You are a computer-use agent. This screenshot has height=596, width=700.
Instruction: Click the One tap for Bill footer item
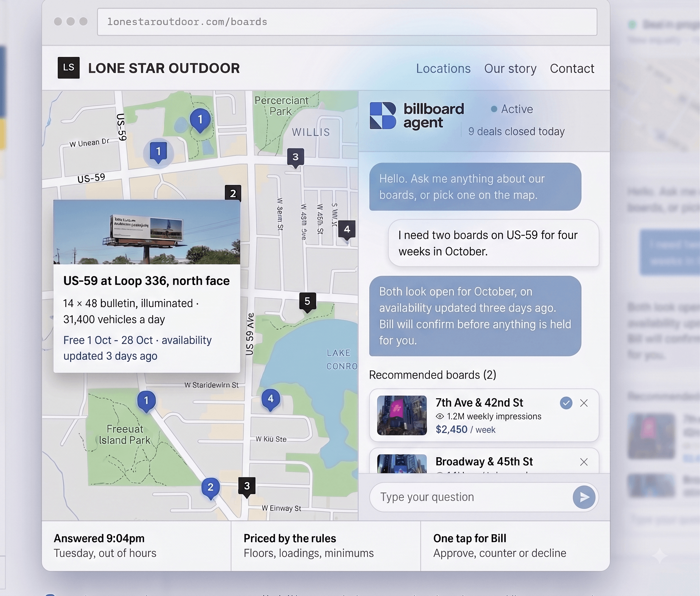515,546
